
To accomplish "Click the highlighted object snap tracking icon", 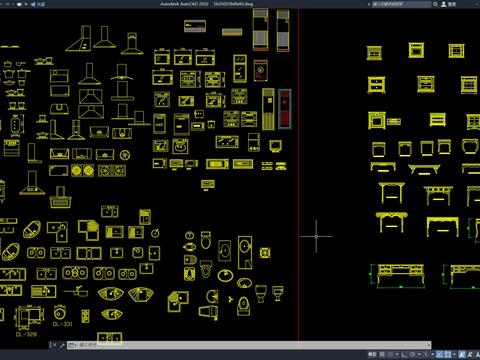I will [440, 354].
